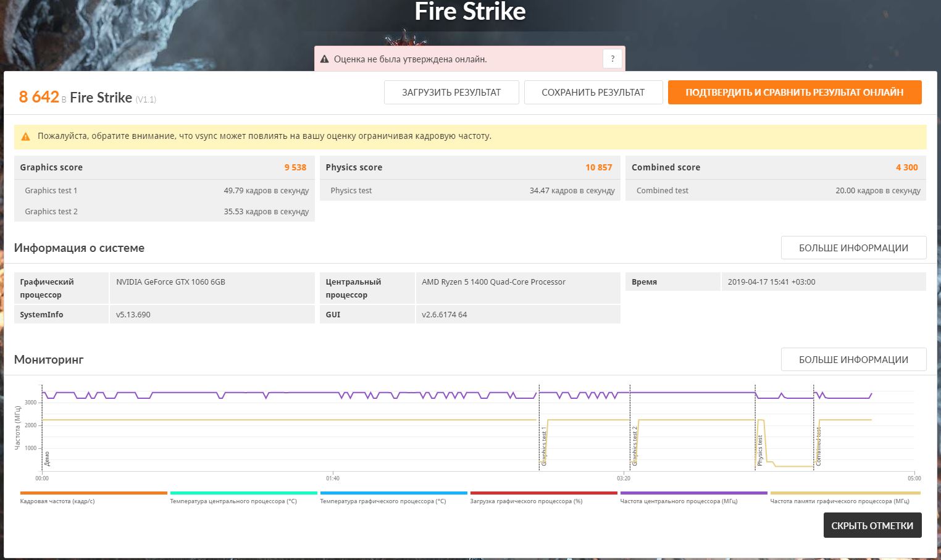Click the 03:20 time axis label
Viewport: 941px width, 560px height.
[624, 479]
